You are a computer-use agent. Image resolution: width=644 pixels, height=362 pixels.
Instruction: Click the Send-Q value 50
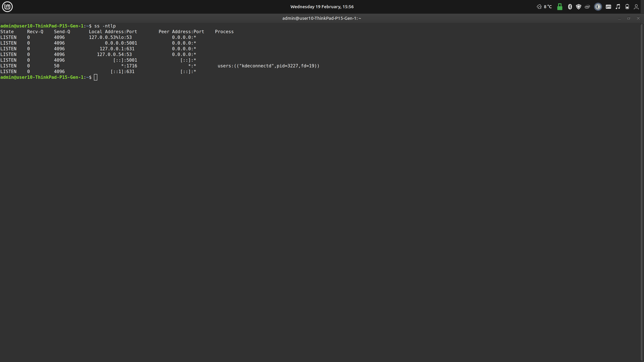[57, 66]
